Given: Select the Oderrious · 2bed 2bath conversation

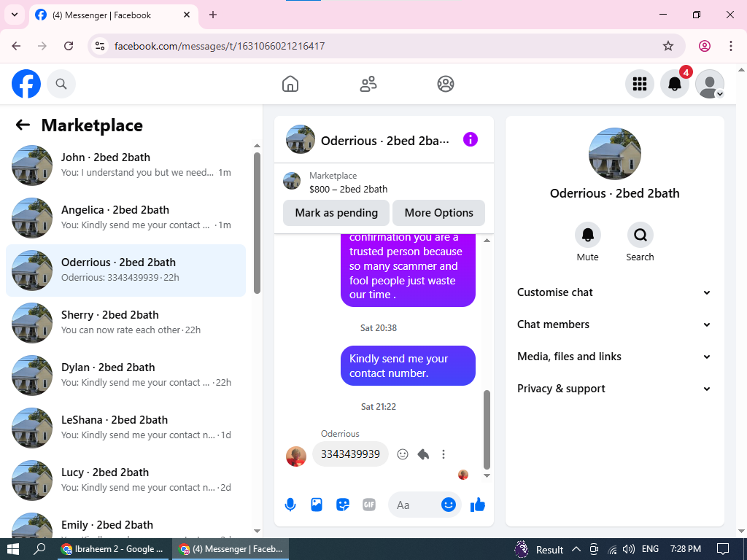Looking at the screenshot, I should (125, 271).
